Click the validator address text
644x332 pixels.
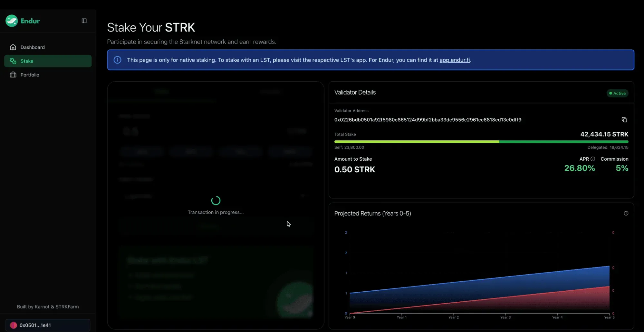[x=428, y=120]
